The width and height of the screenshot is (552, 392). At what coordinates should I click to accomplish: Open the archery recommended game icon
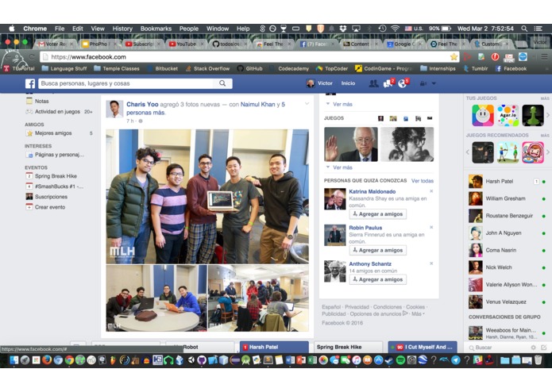(508, 152)
